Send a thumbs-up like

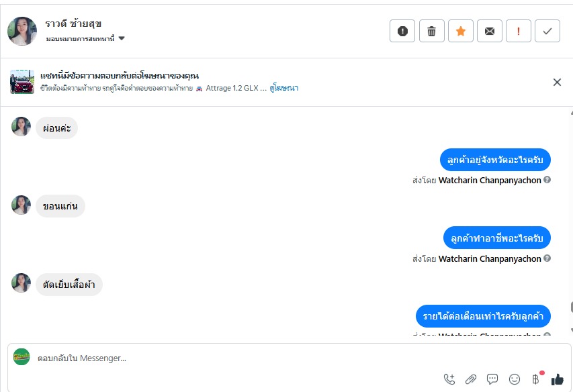point(558,379)
